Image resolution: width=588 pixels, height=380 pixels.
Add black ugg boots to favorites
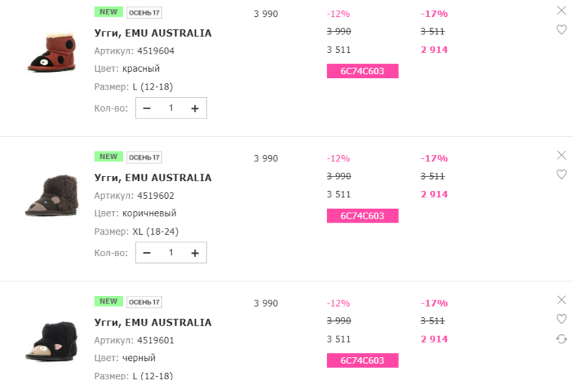click(x=561, y=319)
